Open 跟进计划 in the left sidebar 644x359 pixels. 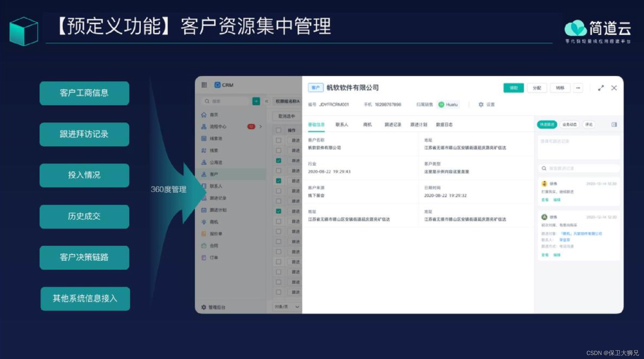coord(218,210)
